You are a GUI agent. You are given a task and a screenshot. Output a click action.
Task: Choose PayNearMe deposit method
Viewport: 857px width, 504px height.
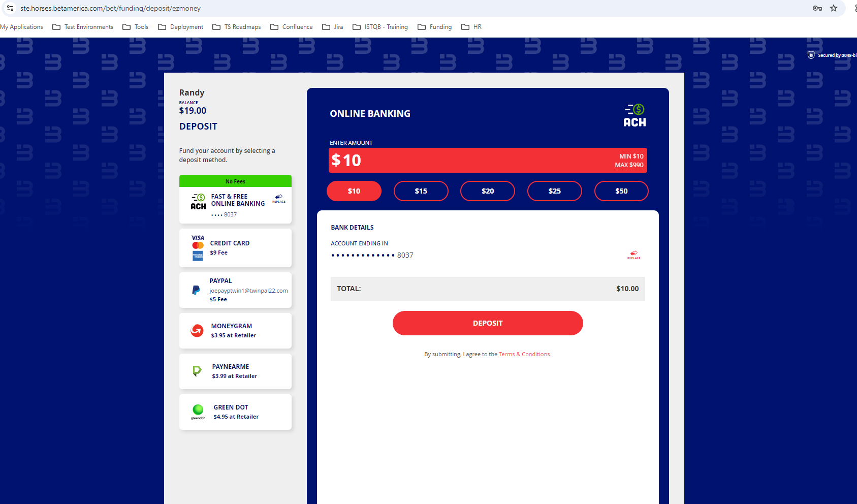coord(235,371)
